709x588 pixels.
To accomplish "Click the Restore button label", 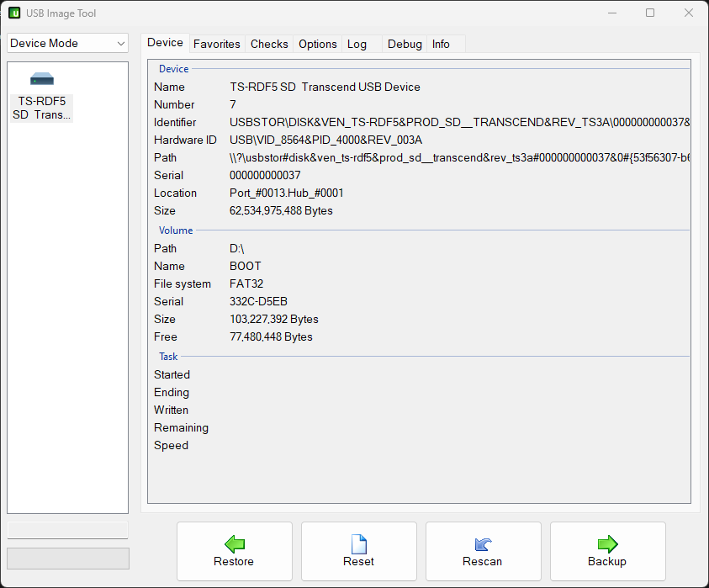I will [233, 561].
